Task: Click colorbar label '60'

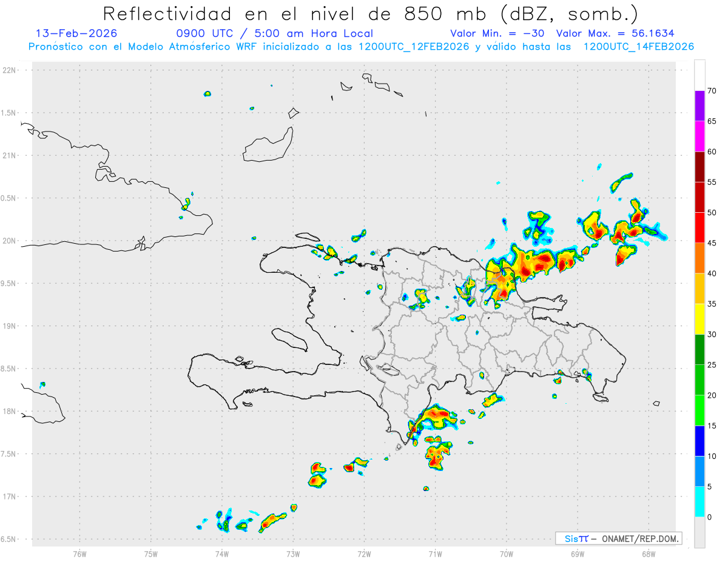Action: pos(712,152)
